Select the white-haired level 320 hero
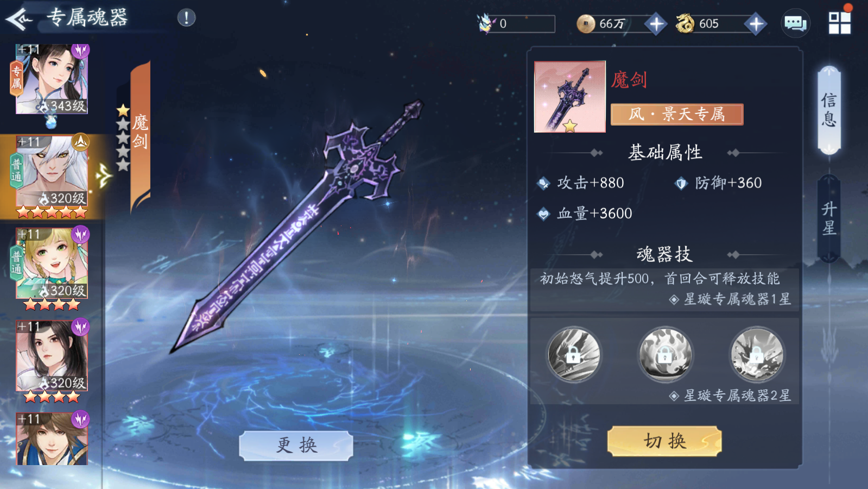The width and height of the screenshot is (868, 489). (x=52, y=174)
